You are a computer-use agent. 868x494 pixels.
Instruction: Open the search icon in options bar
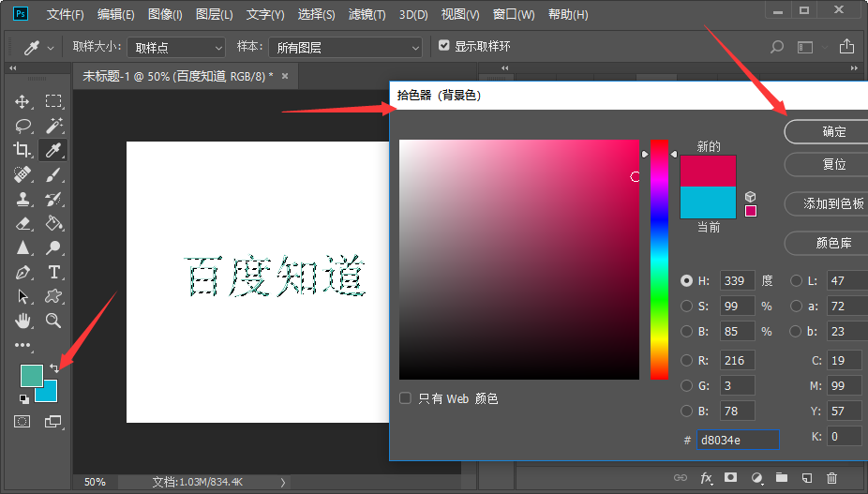click(777, 47)
